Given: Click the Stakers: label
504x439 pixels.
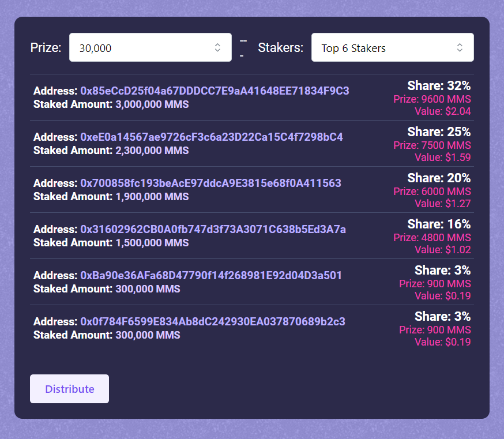Looking at the screenshot, I should pos(281,48).
